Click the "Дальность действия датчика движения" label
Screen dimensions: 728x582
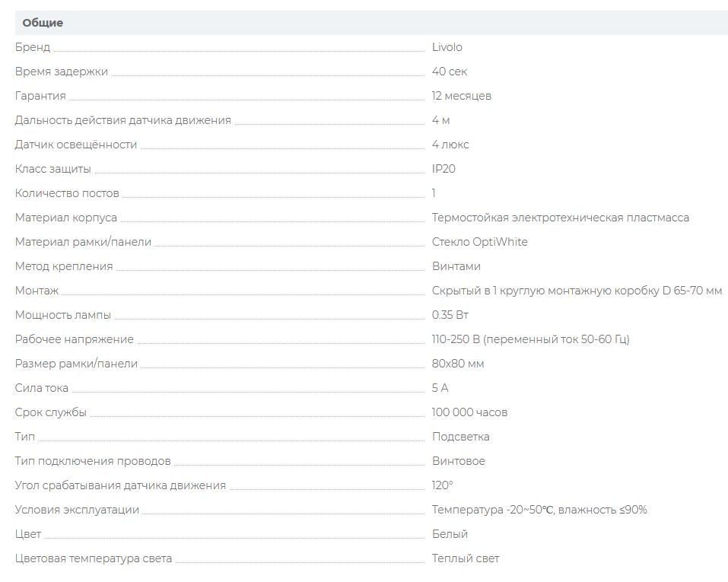[123, 120]
